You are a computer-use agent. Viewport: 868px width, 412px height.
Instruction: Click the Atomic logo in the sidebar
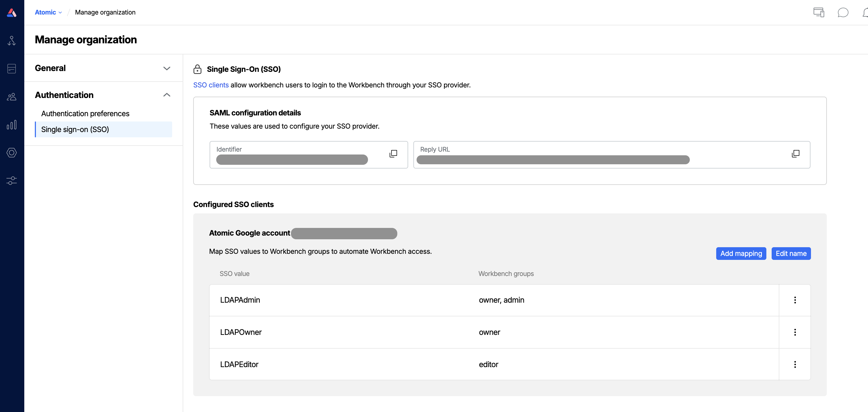click(11, 12)
